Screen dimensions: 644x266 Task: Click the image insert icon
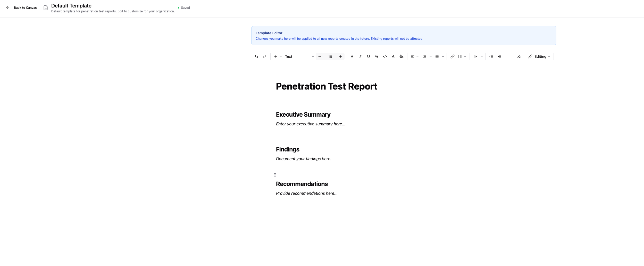pyautogui.click(x=475, y=57)
